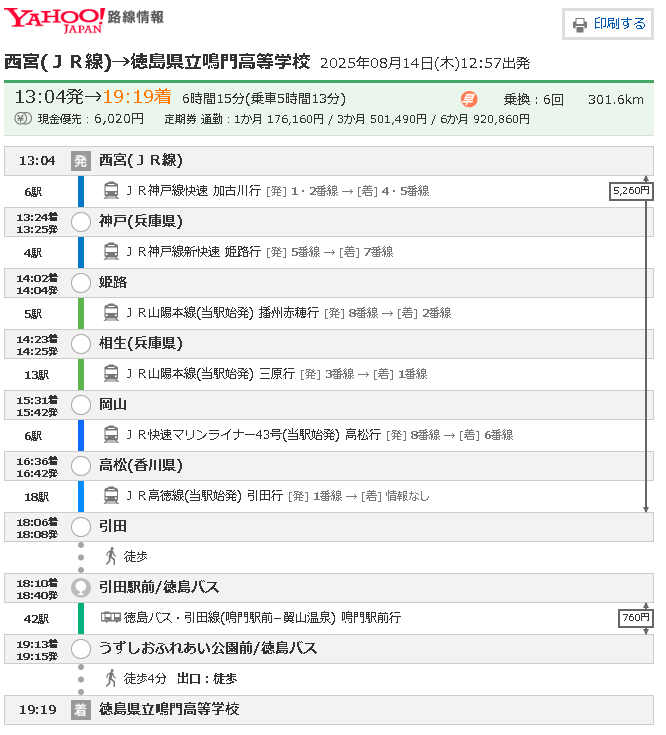
Task: Click the circle marker for 高松(香川県)
Action: [81, 466]
